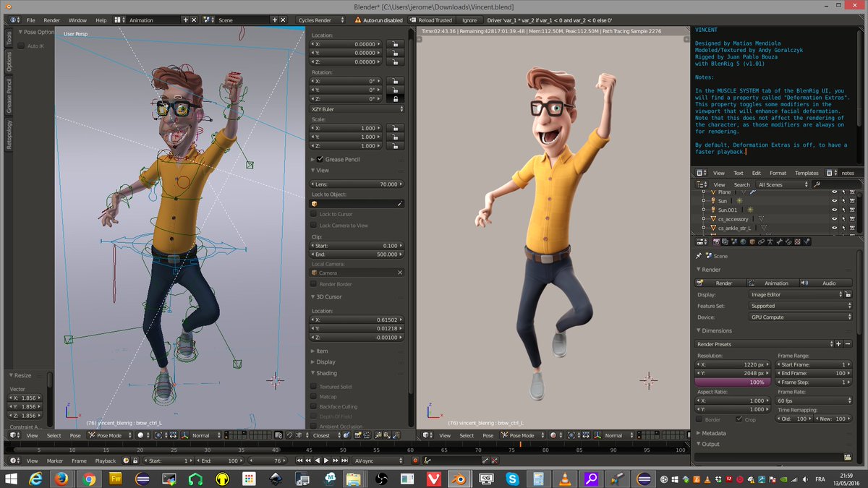Open the Bone properties tab icon
Viewport: 868px width, 488px height.
[x=779, y=242]
